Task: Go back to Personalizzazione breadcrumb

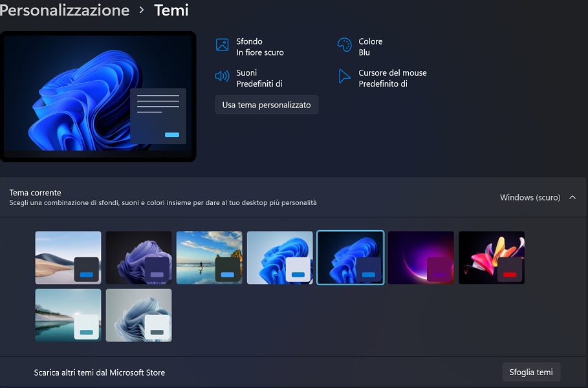Action: click(x=65, y=10)
